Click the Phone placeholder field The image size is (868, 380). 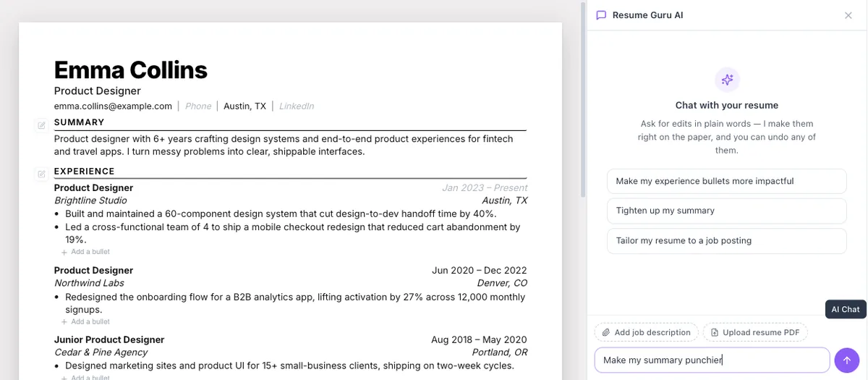pos(198,106)
